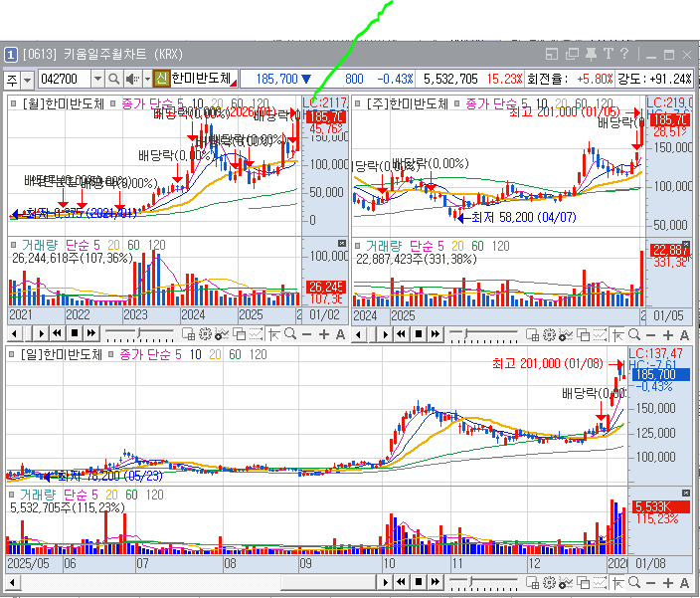This screenshot has height=598, width=700.
Task: Toggle small square marker before [월]한미반도체
Action: click(13, 103)
